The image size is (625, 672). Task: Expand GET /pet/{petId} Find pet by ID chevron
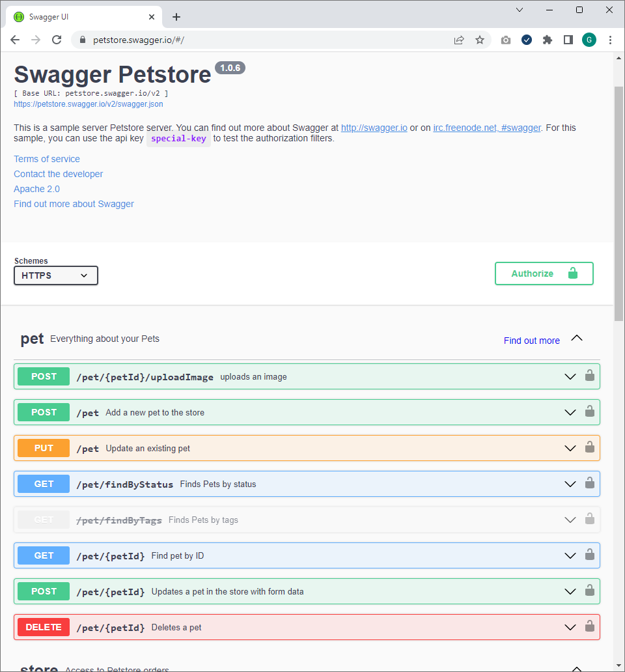coord(570,555)
